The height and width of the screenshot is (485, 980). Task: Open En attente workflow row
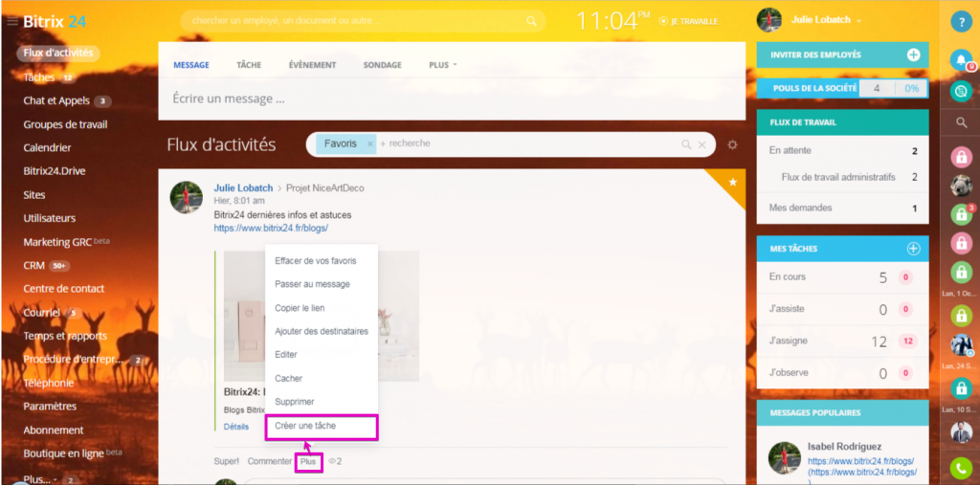pos(842,150)
